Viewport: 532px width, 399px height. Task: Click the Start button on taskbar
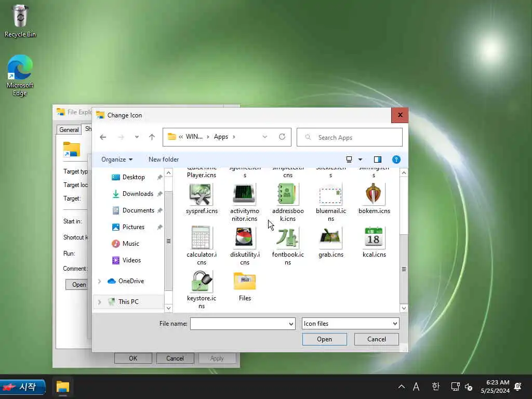[x=23, y=387]
